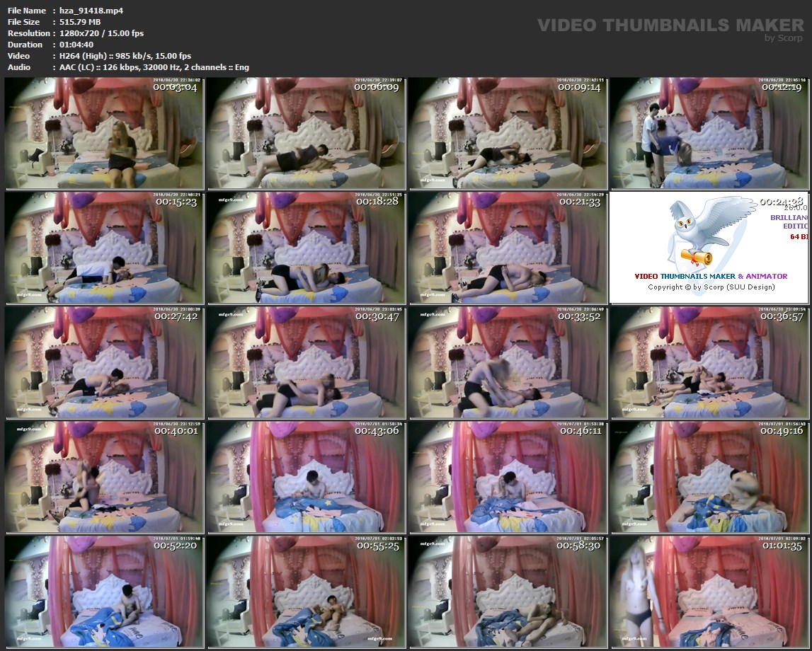
Task: Click the thumbnail stamped 00:52:20
Action: (x=105, y=592)
